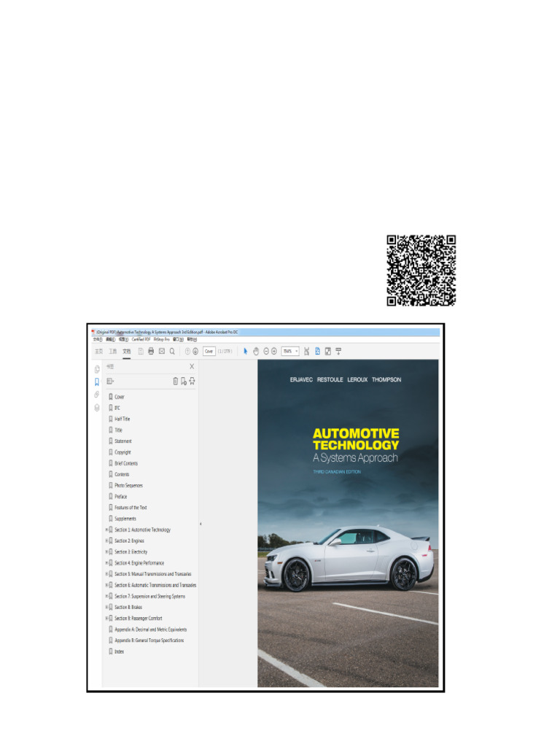The image size is (560, 747).
Task: Select the arrow selection tool
Action: (245, 351)
